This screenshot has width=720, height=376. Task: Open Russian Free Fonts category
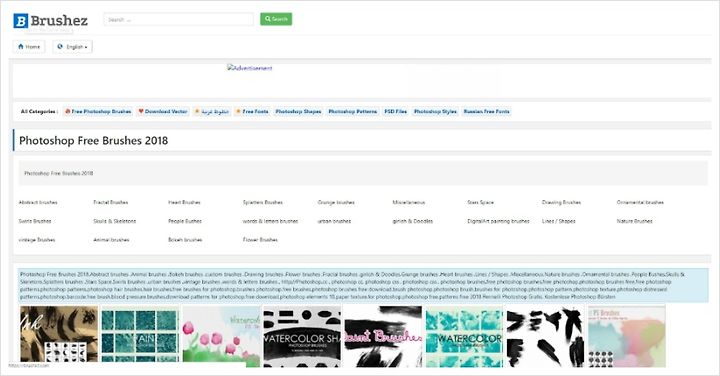click(487, 112)
